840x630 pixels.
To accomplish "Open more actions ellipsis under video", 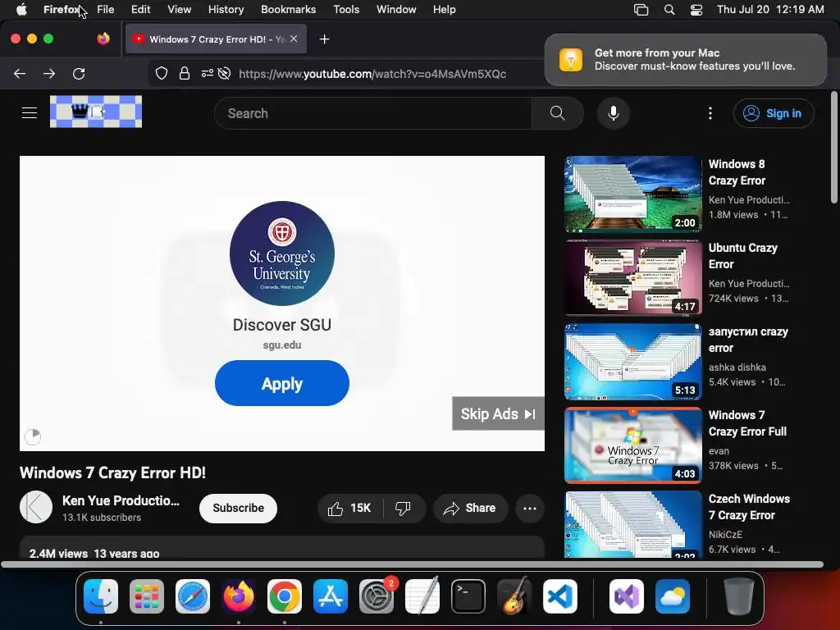I will point(529,509).
